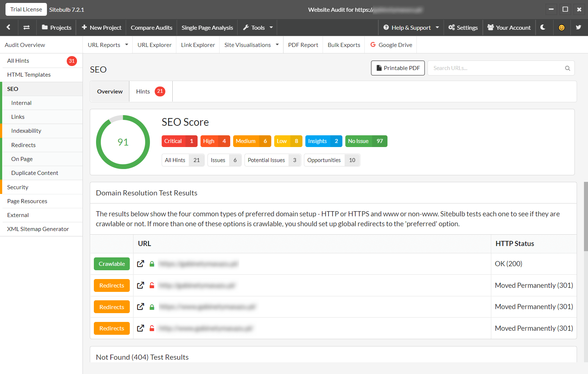Filter by Critical hints badge
Image resolution: width=588 pixels, height=374 pixels.
coord(179,141)
